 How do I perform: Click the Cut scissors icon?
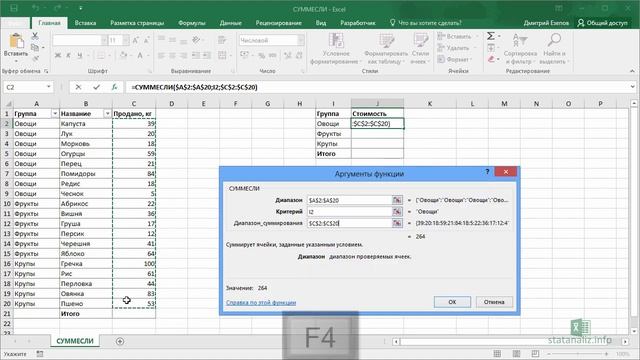35,36
